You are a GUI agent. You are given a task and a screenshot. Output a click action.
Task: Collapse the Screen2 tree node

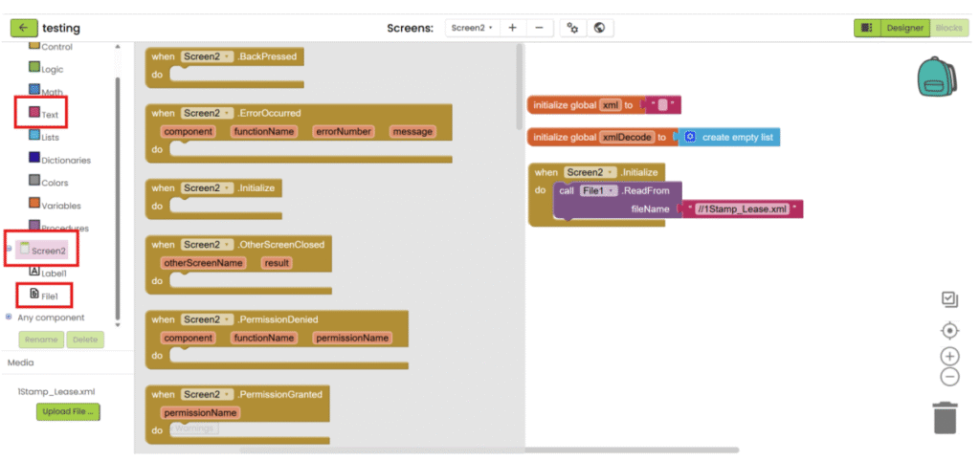(x=10, y=249)
